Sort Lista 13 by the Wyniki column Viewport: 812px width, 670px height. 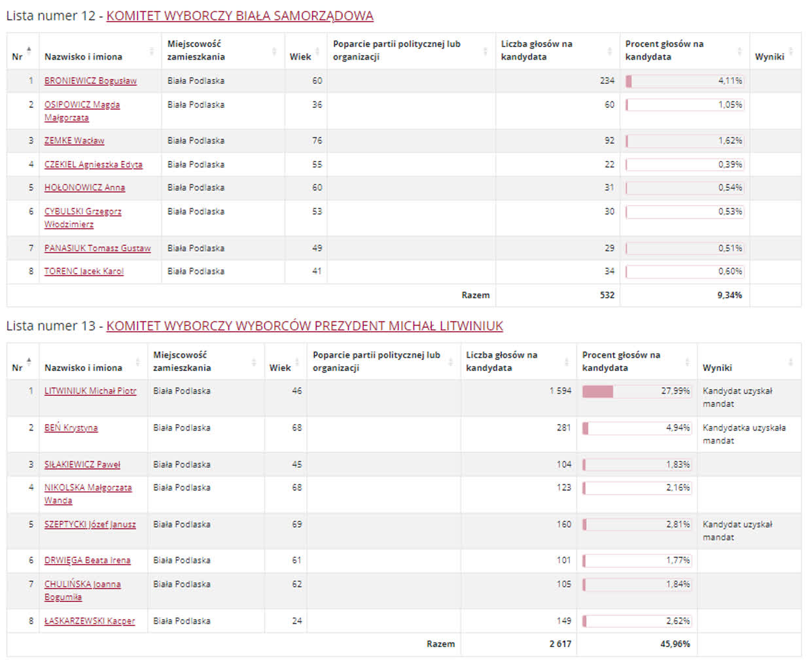[x=790, y=361]
